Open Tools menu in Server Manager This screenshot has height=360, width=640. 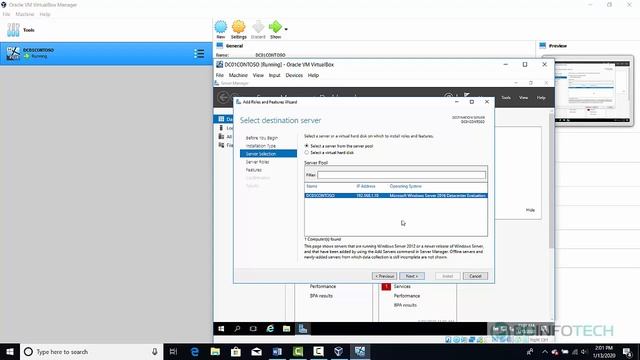pos(506,98)
